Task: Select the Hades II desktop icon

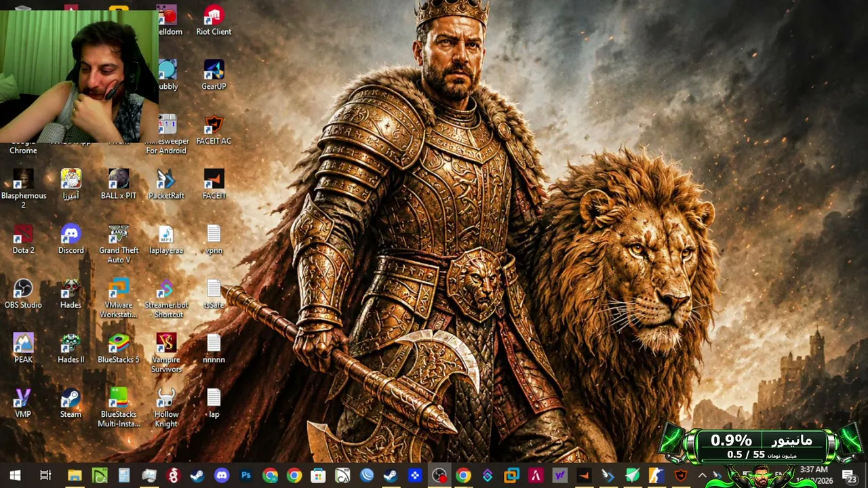Action: 71,349
